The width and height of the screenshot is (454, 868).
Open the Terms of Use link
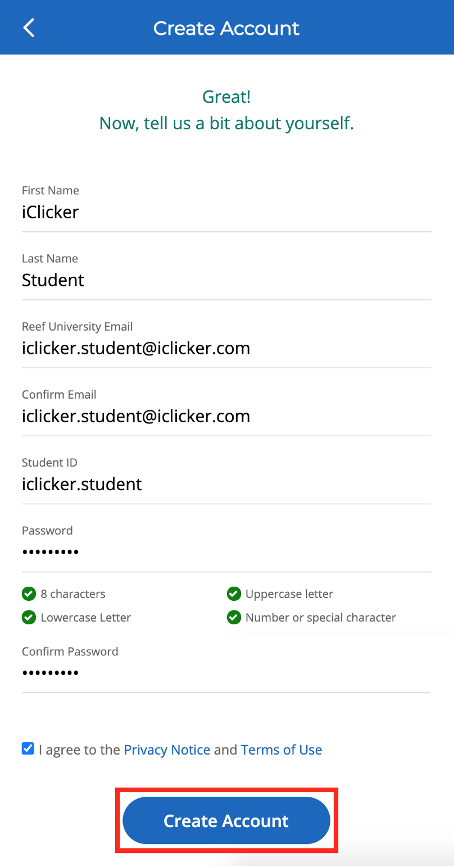coord(281,749)
